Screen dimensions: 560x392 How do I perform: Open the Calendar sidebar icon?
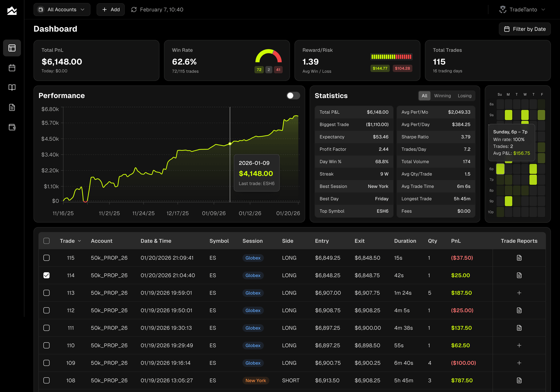[x=12, y=68]
